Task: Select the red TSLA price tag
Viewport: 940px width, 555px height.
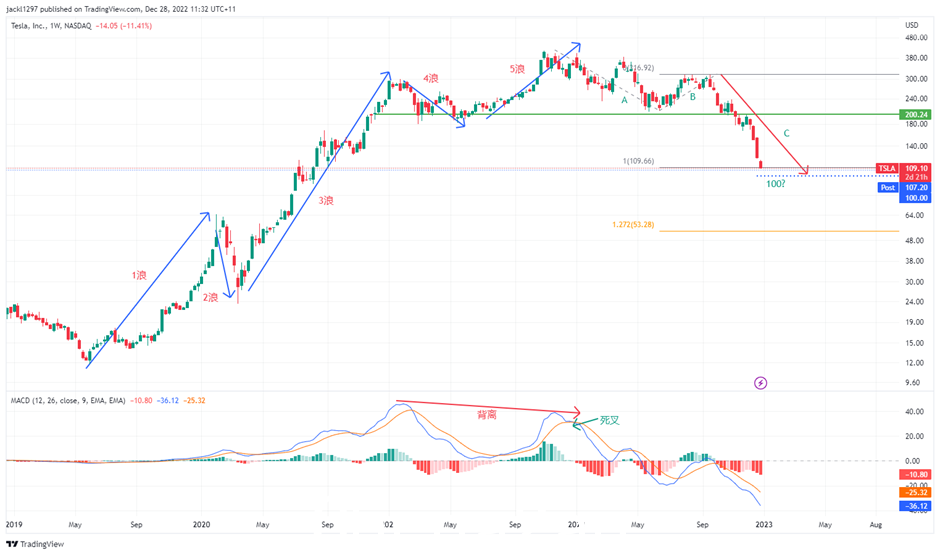Action: [887, 168]
